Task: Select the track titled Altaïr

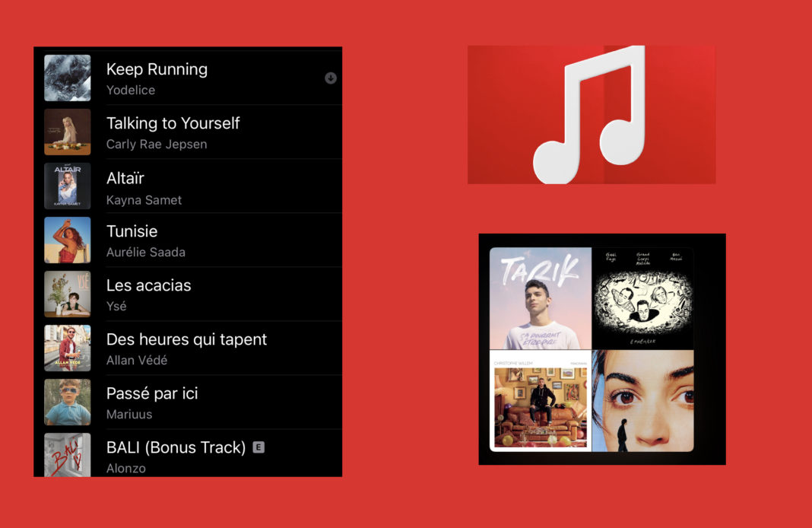Action: tap(125, 178)
